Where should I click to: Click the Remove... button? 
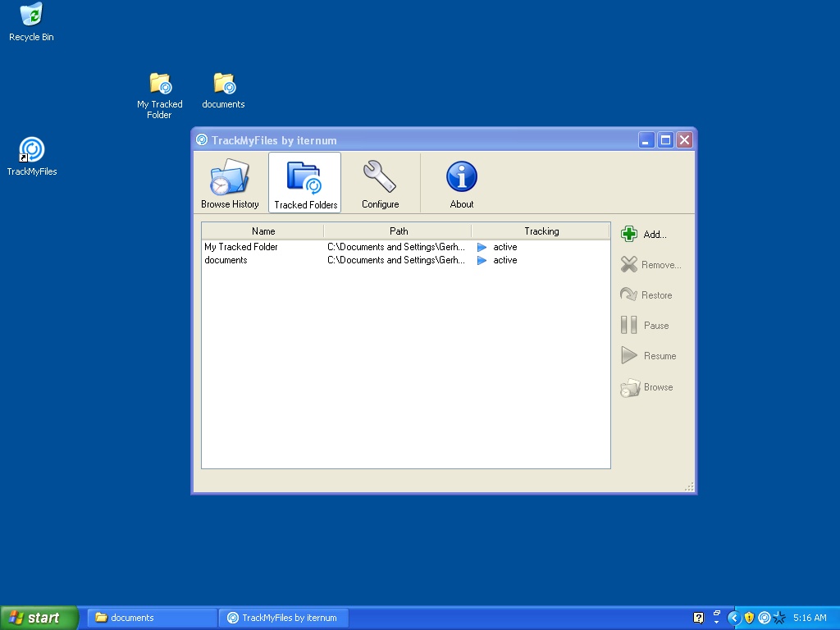tap(651, 265)
